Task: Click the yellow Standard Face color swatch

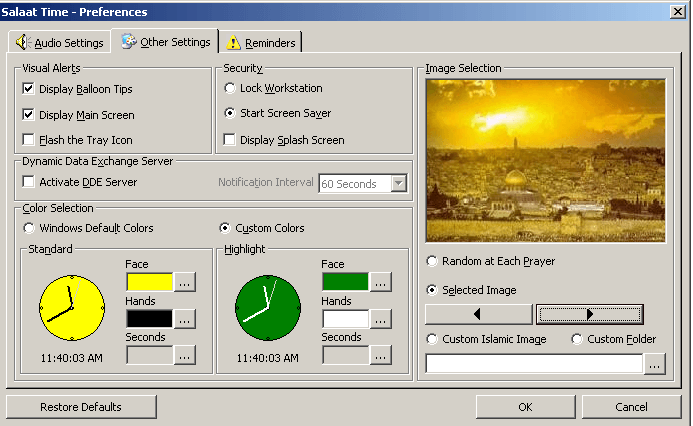Action: coord(149,282)
